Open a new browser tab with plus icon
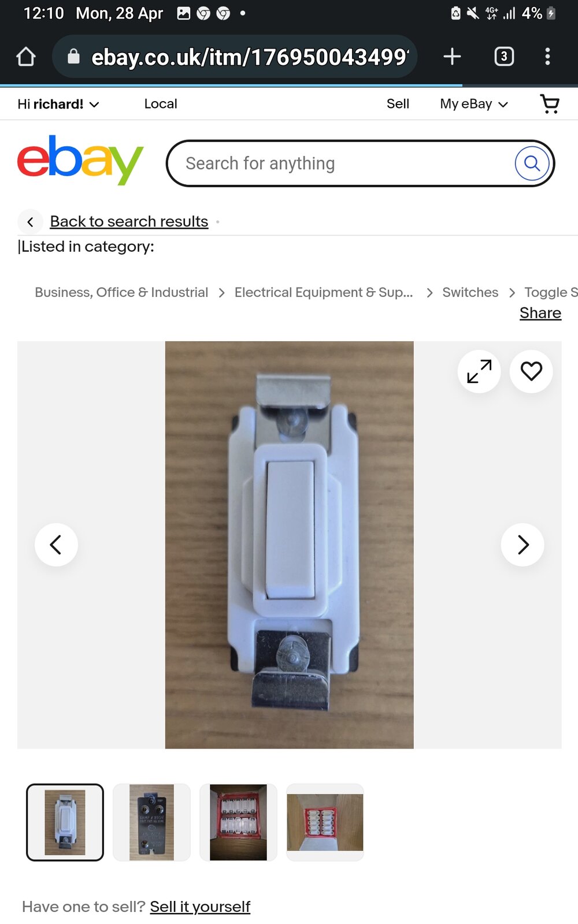The width and height of the screenshot is (578, 924). (452, 56)
